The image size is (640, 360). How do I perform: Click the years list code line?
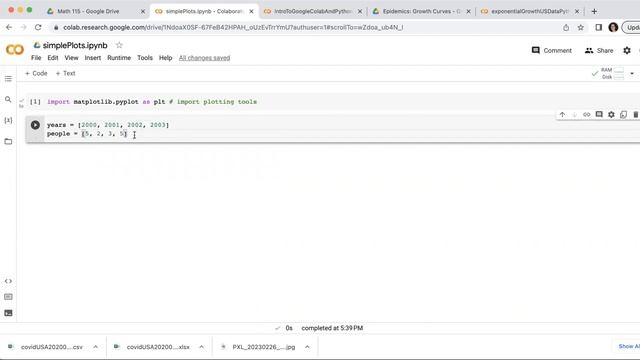click(x=108, y=125)
